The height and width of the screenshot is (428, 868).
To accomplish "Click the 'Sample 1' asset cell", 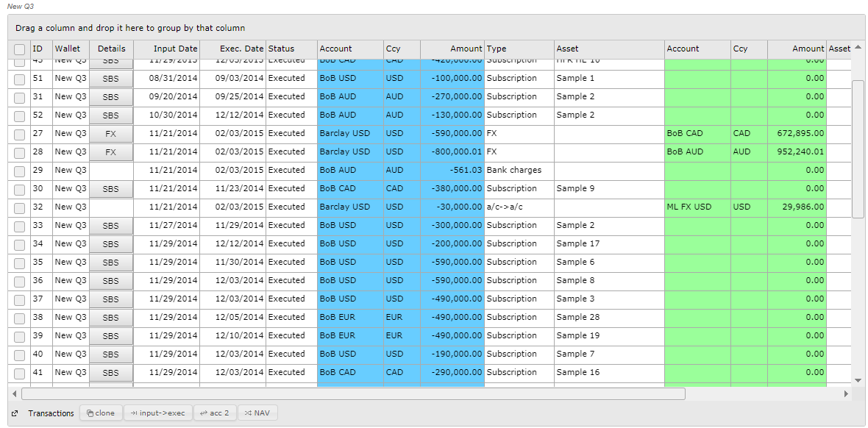I will tap(609, 79).
